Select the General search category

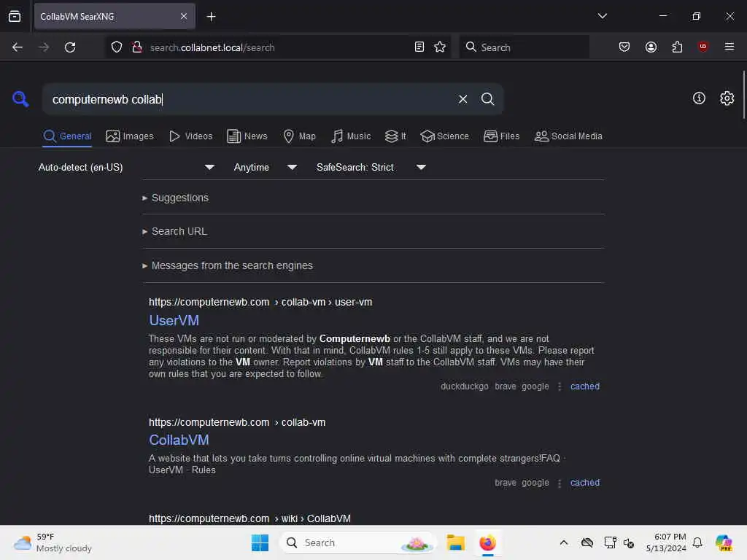pos(67,136)
